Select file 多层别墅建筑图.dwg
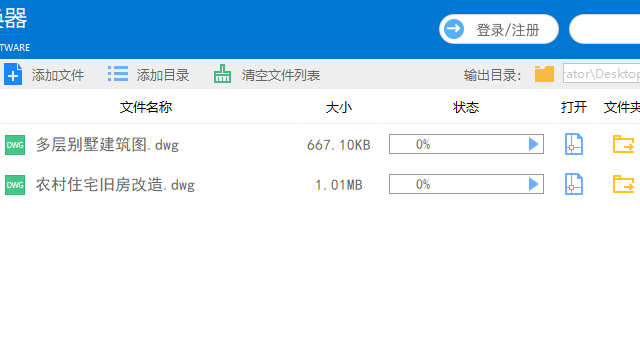Viewport: 640px width, 362px height. [x=107, y=145]
